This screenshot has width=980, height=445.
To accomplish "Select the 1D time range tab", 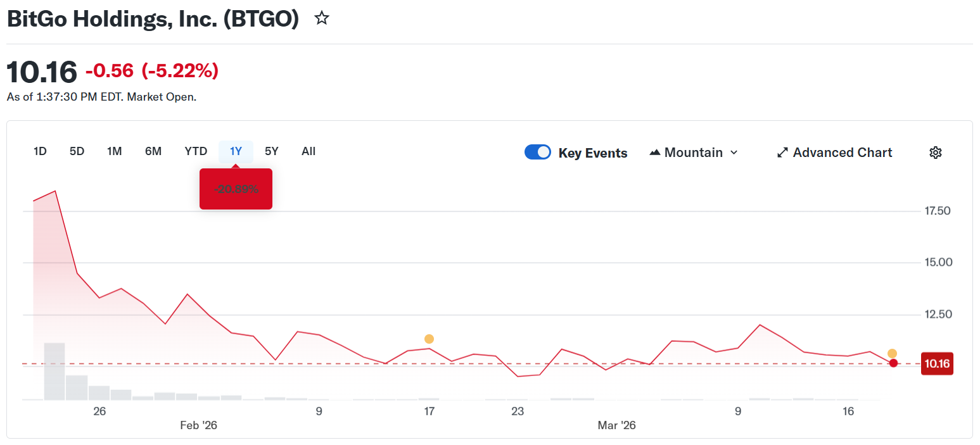I will [x=40, y=151].
